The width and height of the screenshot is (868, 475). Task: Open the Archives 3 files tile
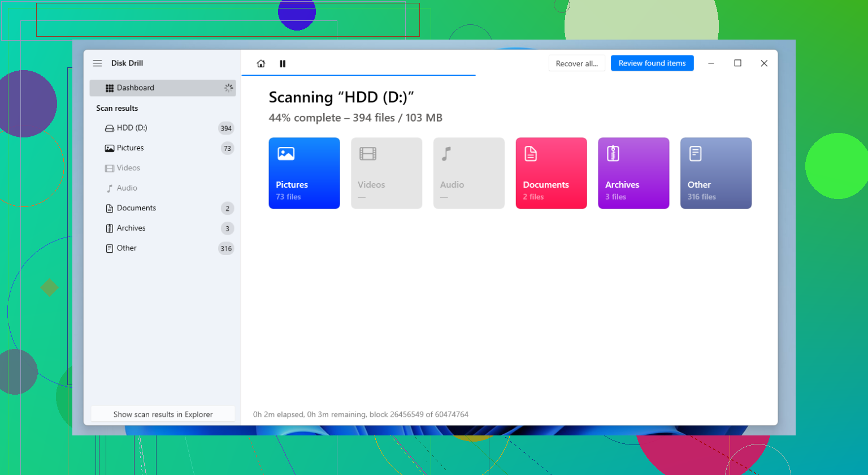633,173
